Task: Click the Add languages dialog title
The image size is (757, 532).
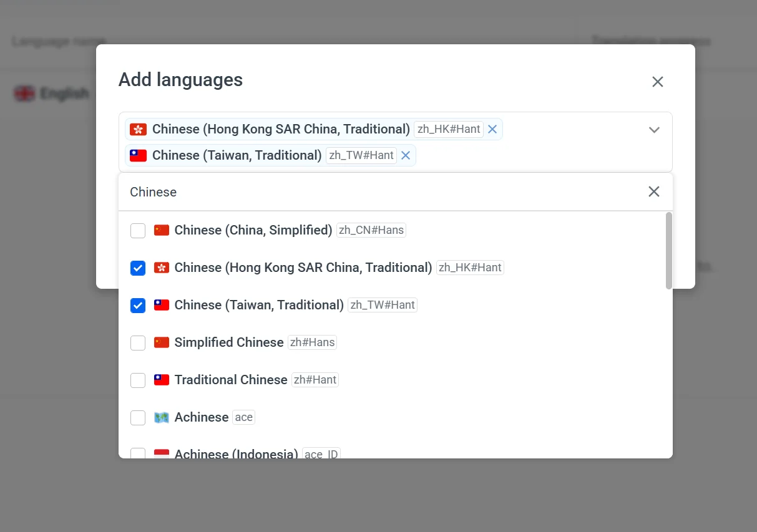Action: pos(181,80)
